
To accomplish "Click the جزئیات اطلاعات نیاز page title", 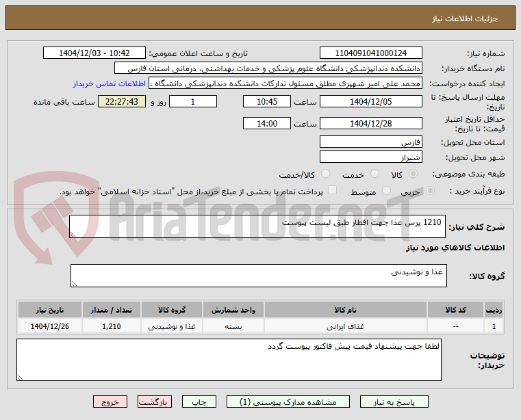I will pyautogui.click(x=465, y=18).
